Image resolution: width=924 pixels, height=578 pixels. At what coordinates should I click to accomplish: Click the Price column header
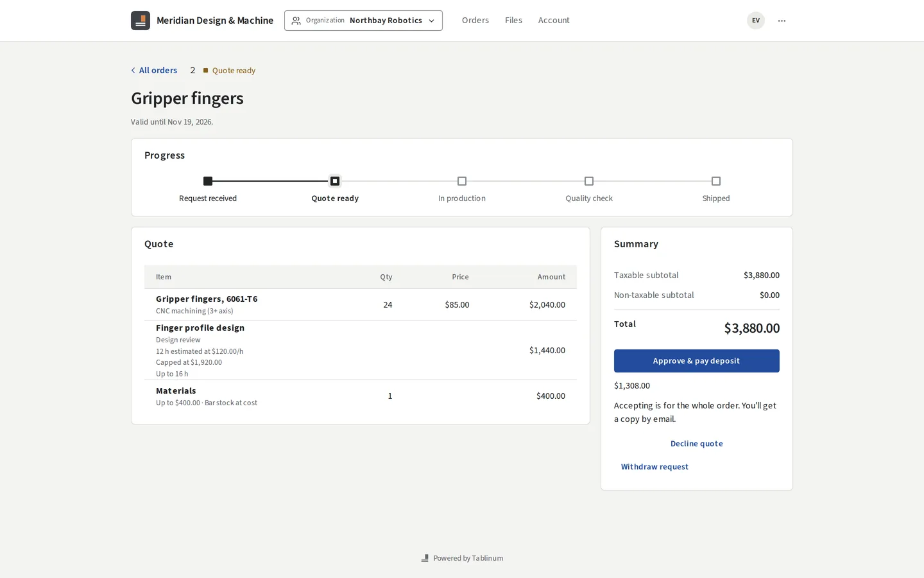460,277
